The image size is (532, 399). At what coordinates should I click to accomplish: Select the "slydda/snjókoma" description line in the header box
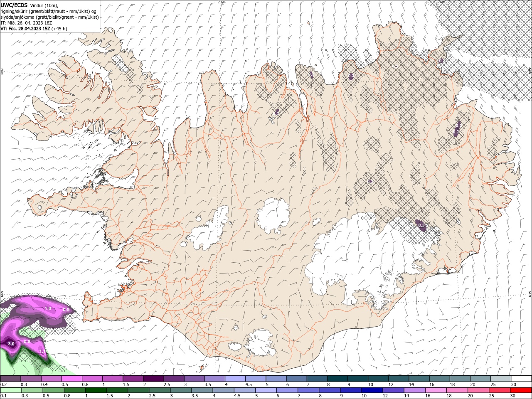point(49,17)
